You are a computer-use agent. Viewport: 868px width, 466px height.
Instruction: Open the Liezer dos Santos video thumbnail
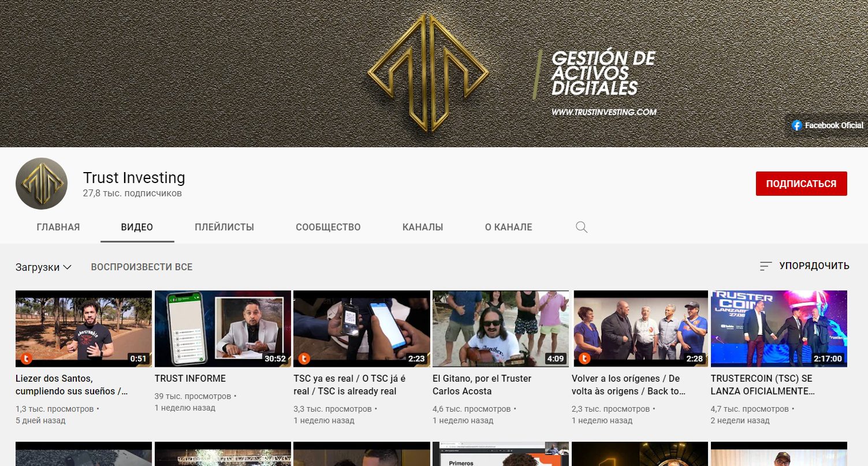(84, 329)
